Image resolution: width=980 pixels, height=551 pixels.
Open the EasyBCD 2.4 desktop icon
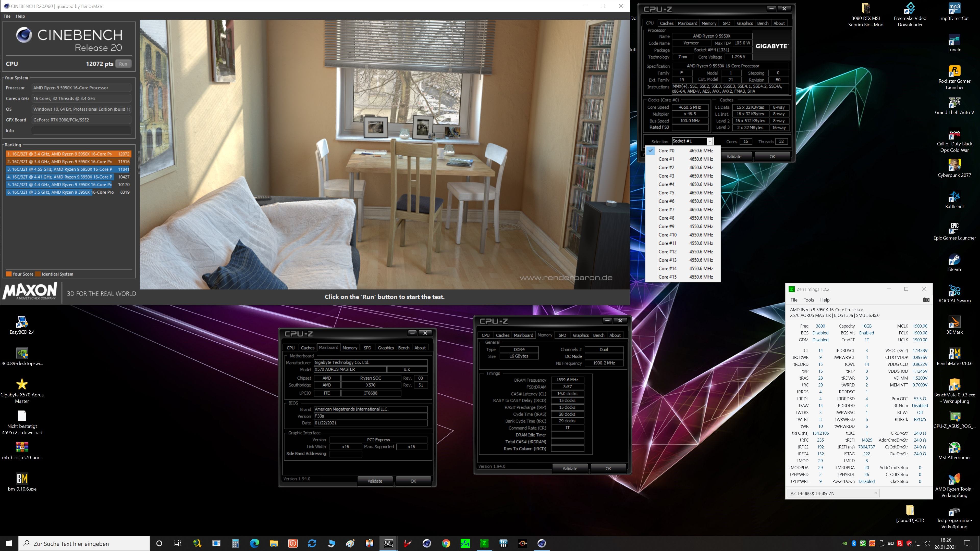22,325
